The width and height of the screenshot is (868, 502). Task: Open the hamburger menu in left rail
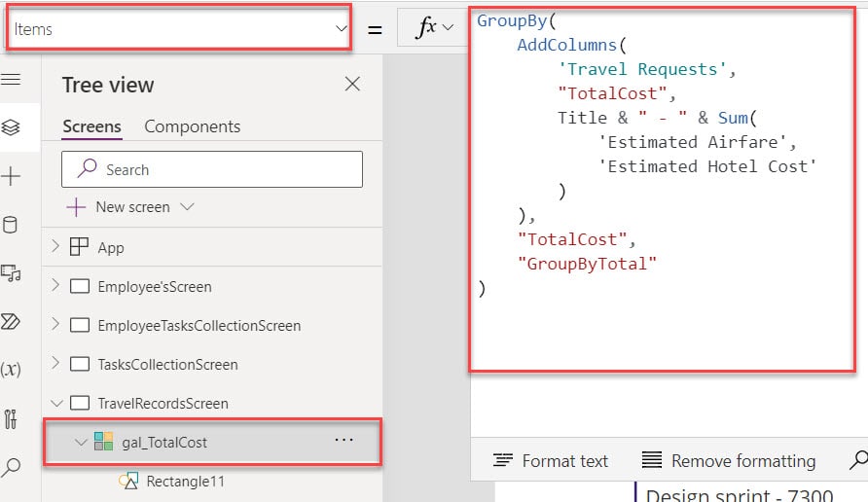click(11, 80)
